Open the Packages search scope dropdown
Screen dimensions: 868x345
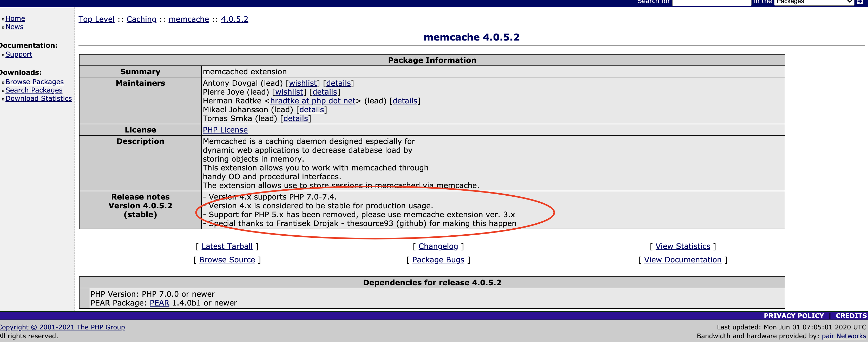pos(814,2)
